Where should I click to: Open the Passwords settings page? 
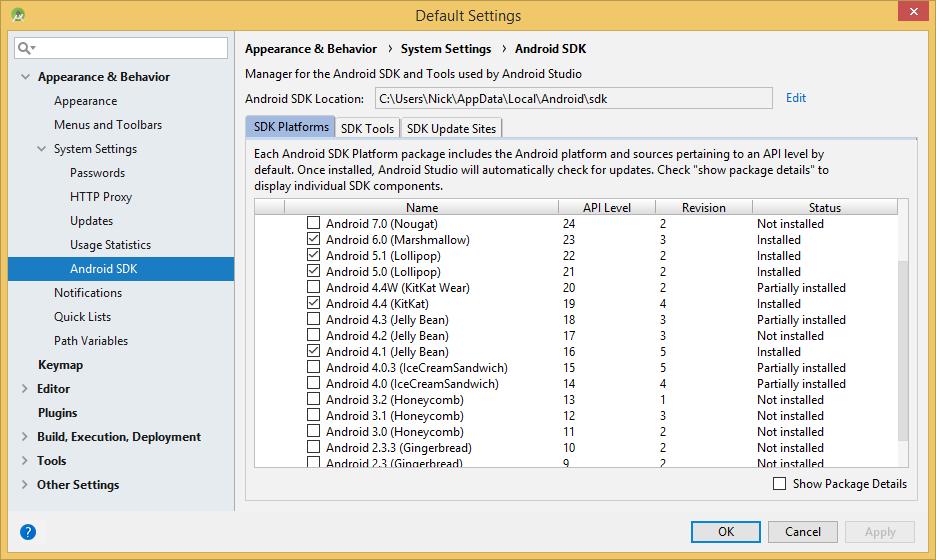[97, 173]
